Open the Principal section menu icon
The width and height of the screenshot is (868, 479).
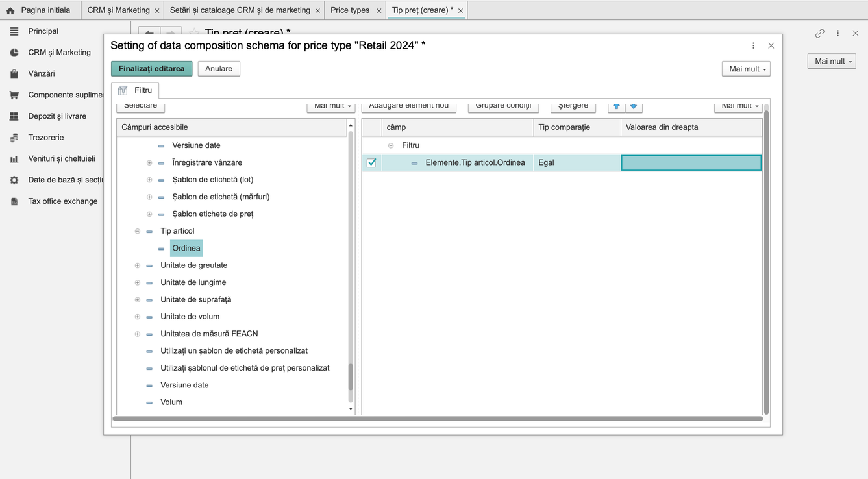(x=14, y=31)
